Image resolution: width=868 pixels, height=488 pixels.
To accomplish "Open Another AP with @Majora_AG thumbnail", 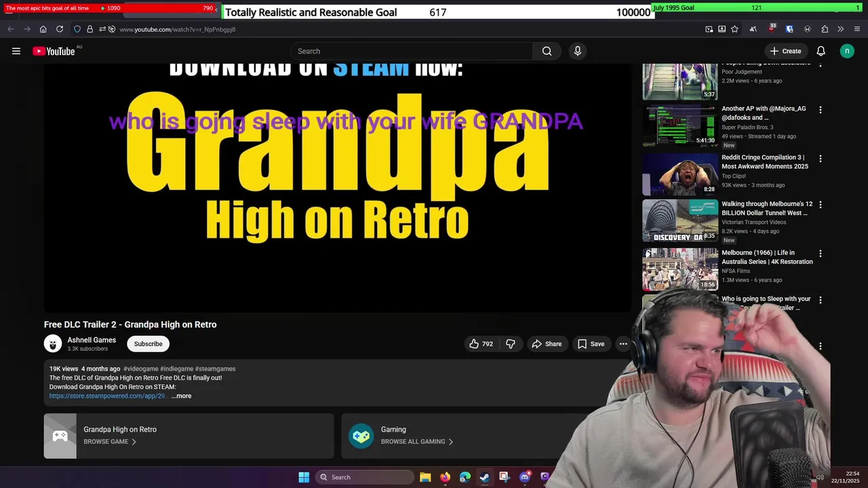I will 680,125.
